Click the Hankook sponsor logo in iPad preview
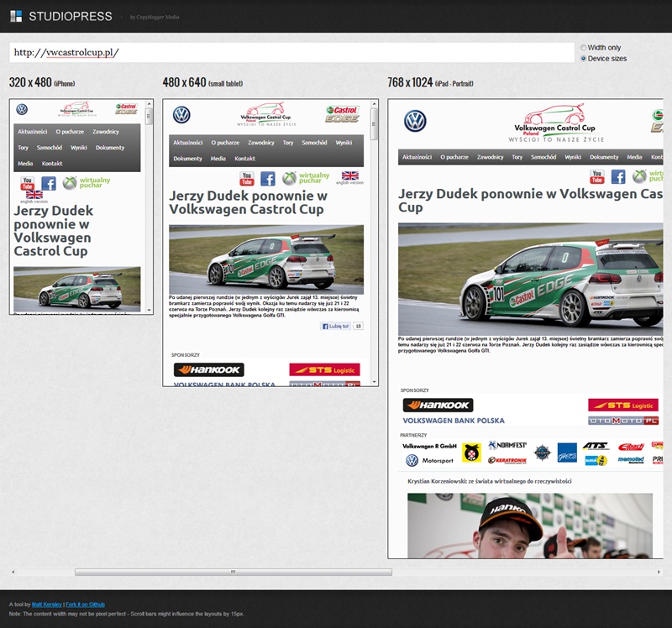672x628 pixels. (438, 405)
